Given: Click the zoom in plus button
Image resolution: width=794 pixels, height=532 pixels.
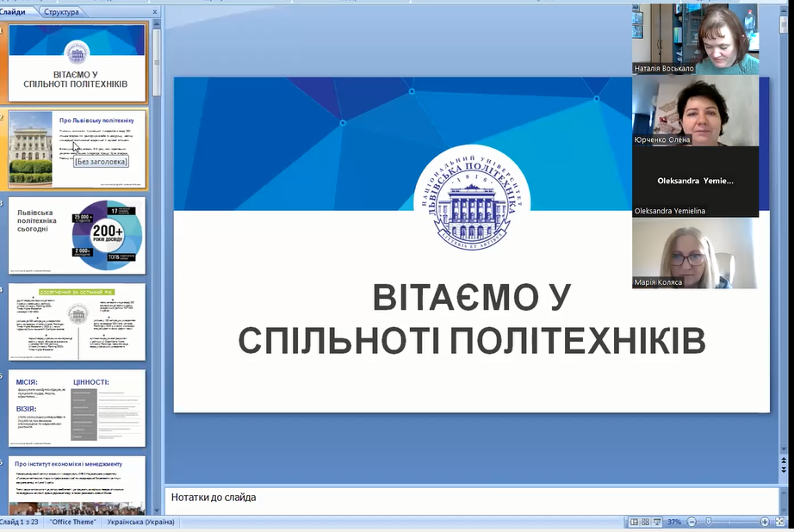Looking at the screenshot, I should pyautogui.click(x=765, y=522).
